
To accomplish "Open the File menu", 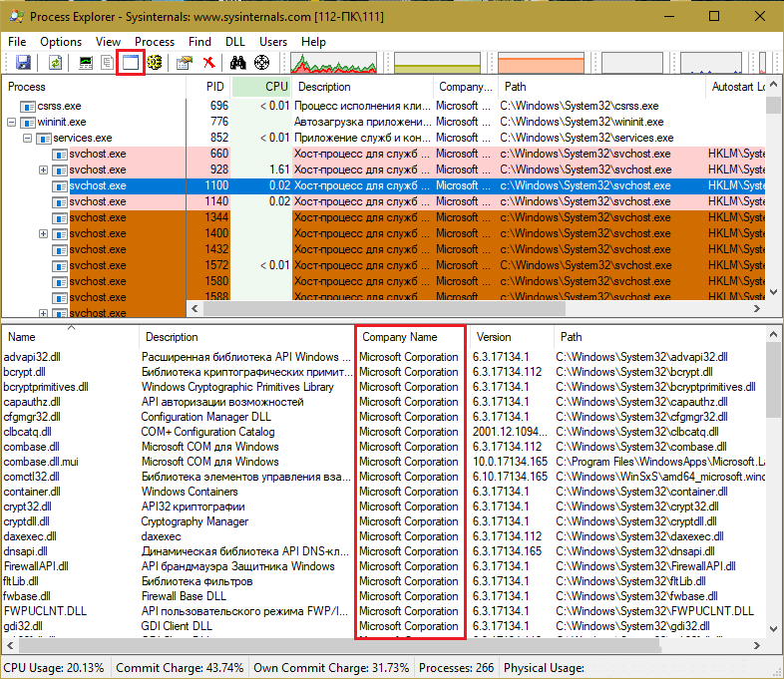I will [17, 42].
